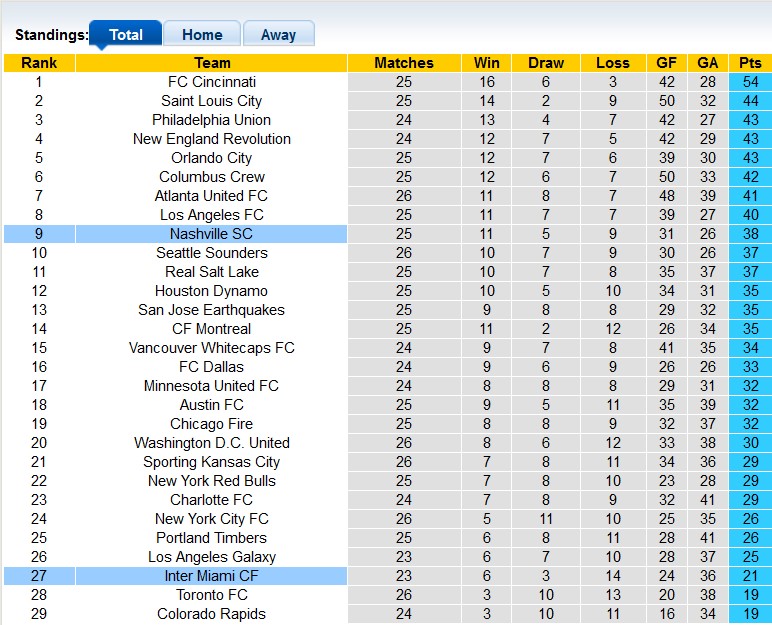Select Seattle Sounders in standings
772x625 pixels.
212,253
